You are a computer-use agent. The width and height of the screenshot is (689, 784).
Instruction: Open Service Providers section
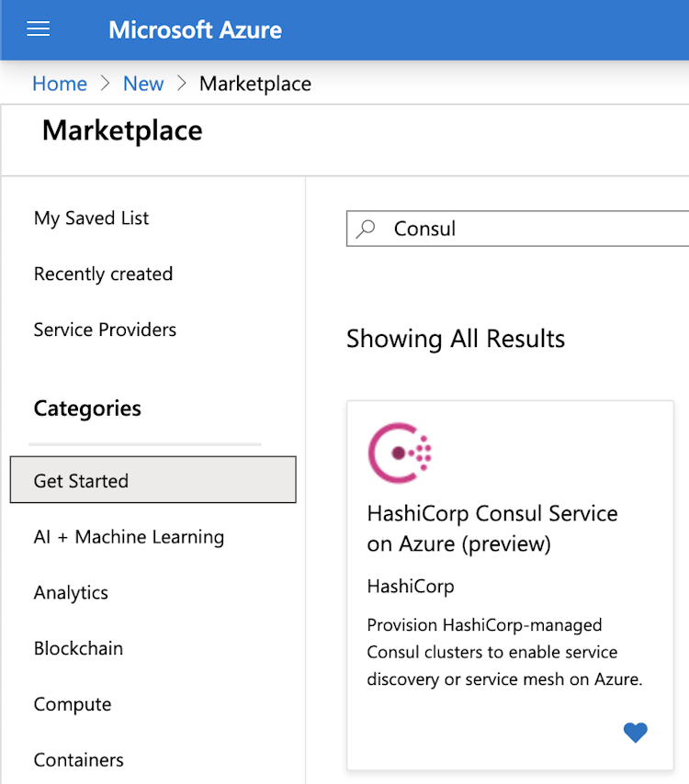click(104, 330)
